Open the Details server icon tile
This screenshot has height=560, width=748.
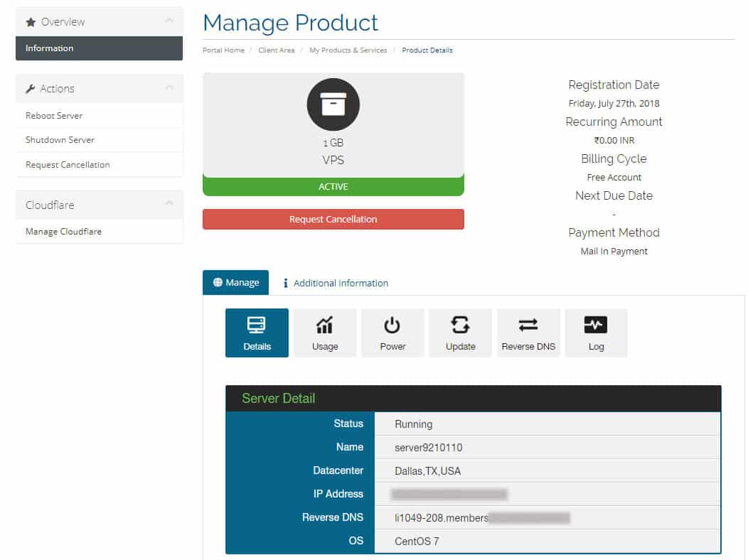coord(257,333)
